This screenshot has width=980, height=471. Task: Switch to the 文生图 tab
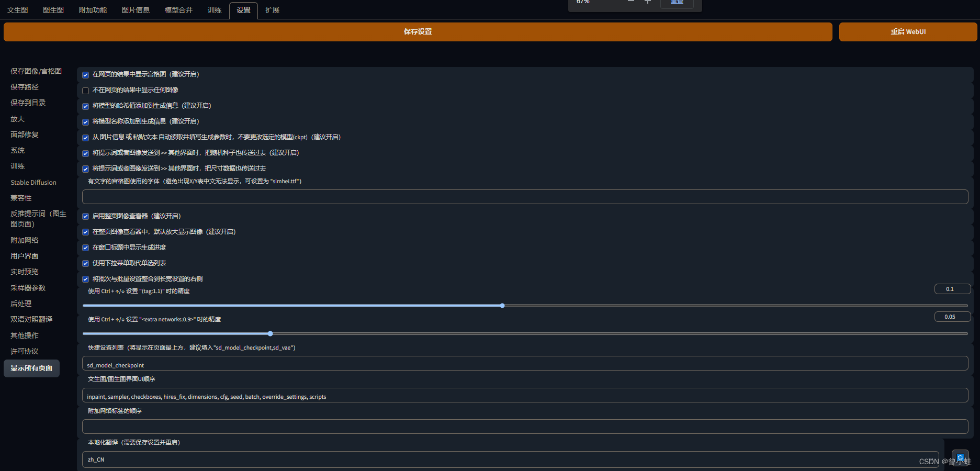click(18, 10)
